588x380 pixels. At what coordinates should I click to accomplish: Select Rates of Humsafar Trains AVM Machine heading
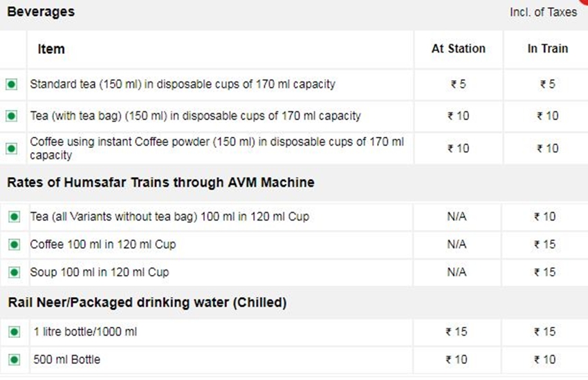[x=160, y=182]
